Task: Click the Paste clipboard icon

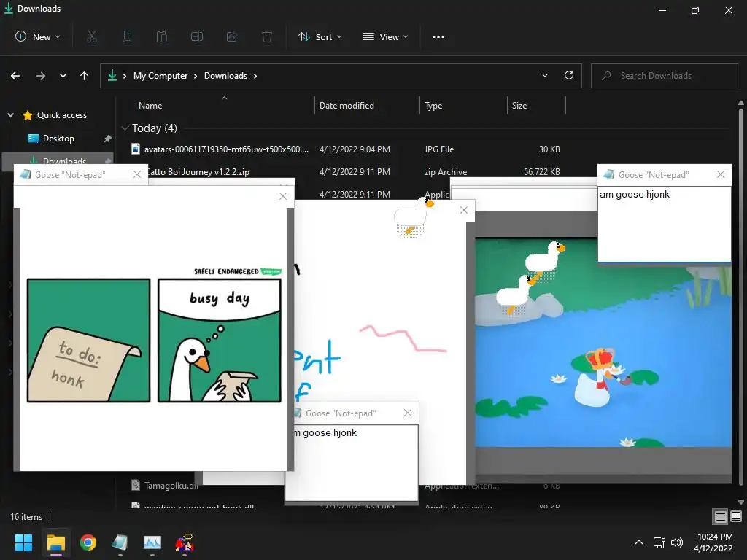Action: (162, 36)
